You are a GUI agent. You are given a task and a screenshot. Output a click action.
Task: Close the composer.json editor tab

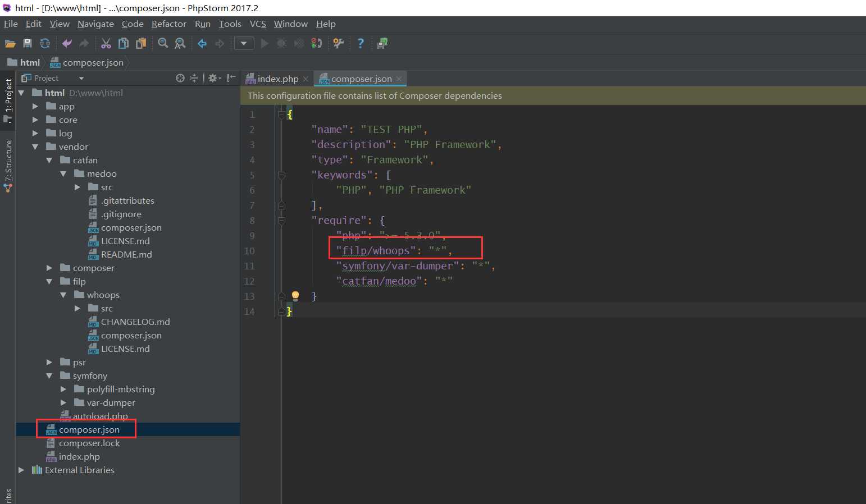tap(399, 79)
